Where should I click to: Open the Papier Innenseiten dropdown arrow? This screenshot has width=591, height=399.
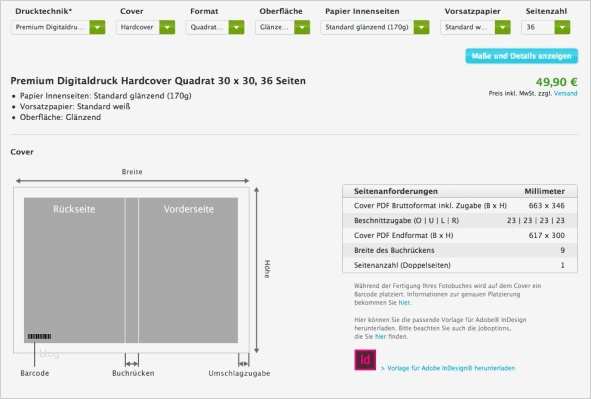421,27
